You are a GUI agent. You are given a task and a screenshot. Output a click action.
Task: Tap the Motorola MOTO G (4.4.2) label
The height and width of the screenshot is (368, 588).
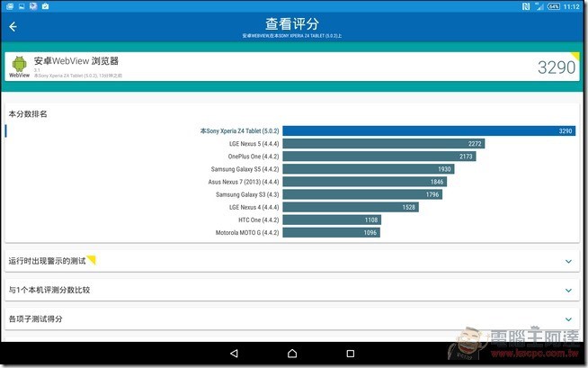click(x=247, y=232)
